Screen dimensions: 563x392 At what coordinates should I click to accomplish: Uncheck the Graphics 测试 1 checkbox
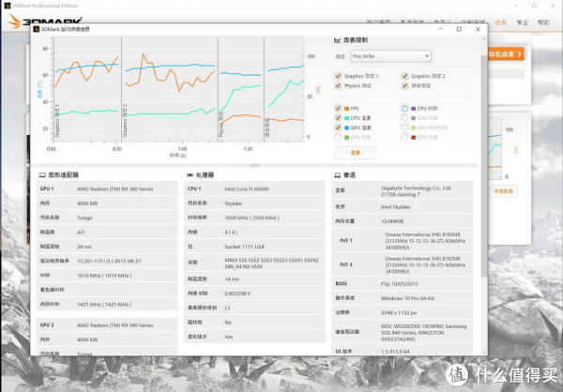click(x=338, y=76)
